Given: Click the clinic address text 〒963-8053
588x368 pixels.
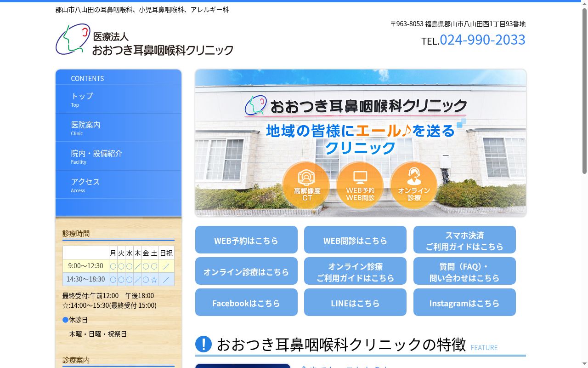Looking at the screenshot, I should tap(458, 24).
